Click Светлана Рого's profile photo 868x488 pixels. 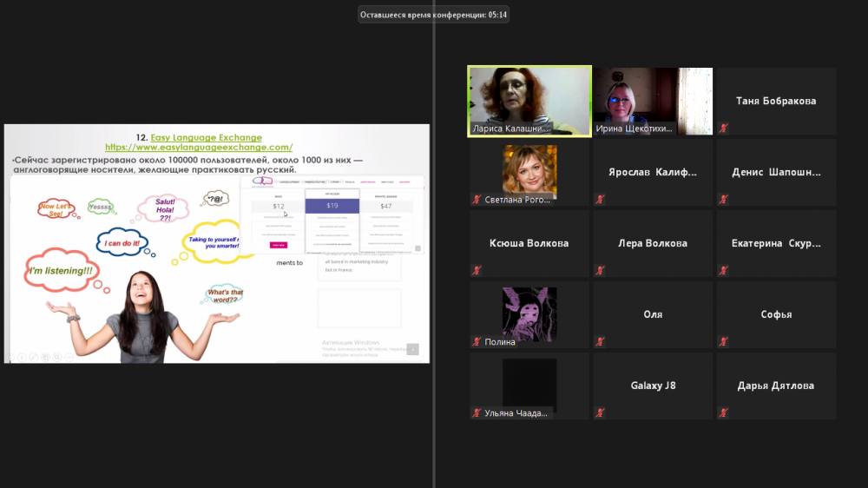[x=529, y=171]
